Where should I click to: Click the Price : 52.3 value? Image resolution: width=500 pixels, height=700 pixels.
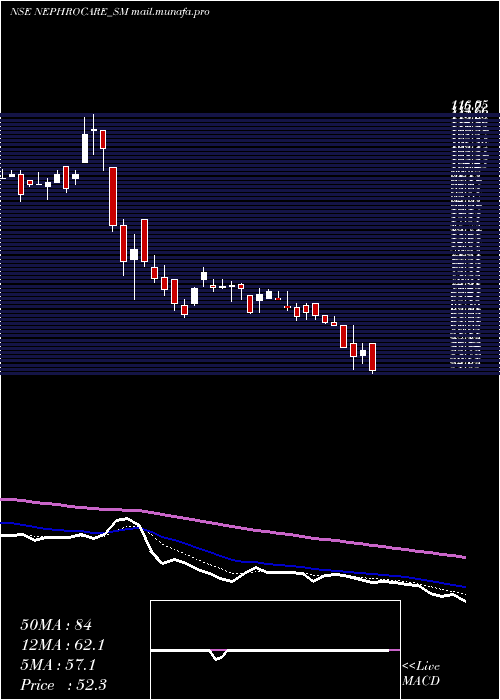63,685
